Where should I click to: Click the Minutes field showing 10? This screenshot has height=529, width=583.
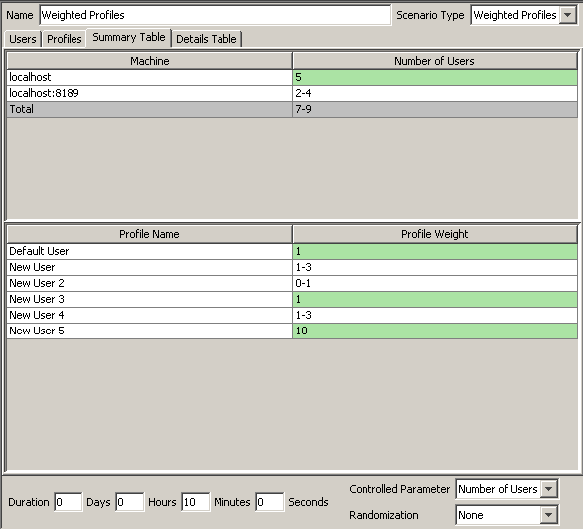(x=195, y=502)
